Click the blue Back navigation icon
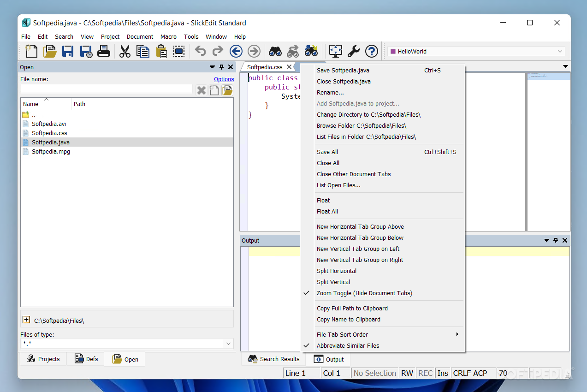This screenshot has width=587, height=392. [236, 51]
